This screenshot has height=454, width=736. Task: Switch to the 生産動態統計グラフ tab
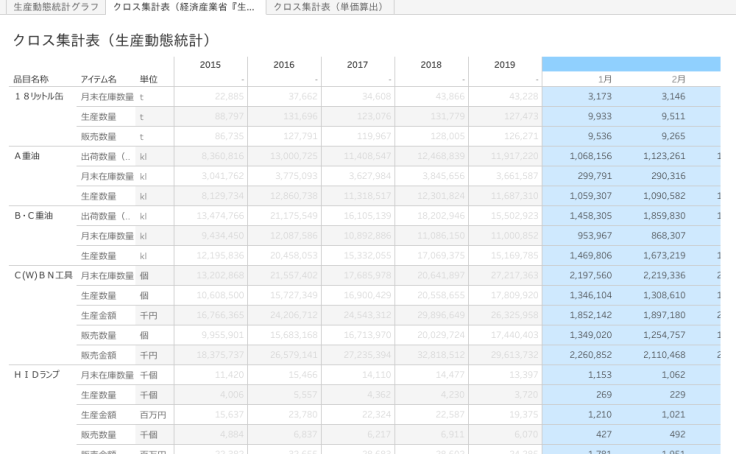pos(55,7)
